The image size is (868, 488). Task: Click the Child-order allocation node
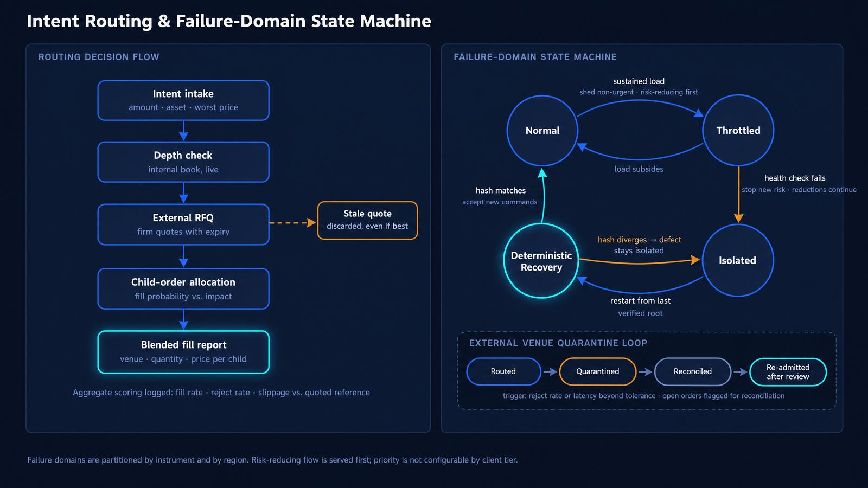(183, 288)
